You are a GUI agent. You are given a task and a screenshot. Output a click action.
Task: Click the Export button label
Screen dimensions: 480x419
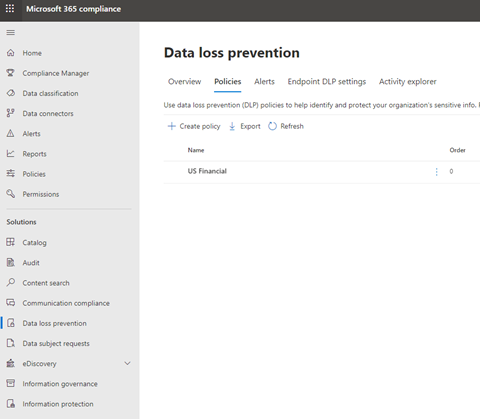point(250,126)
